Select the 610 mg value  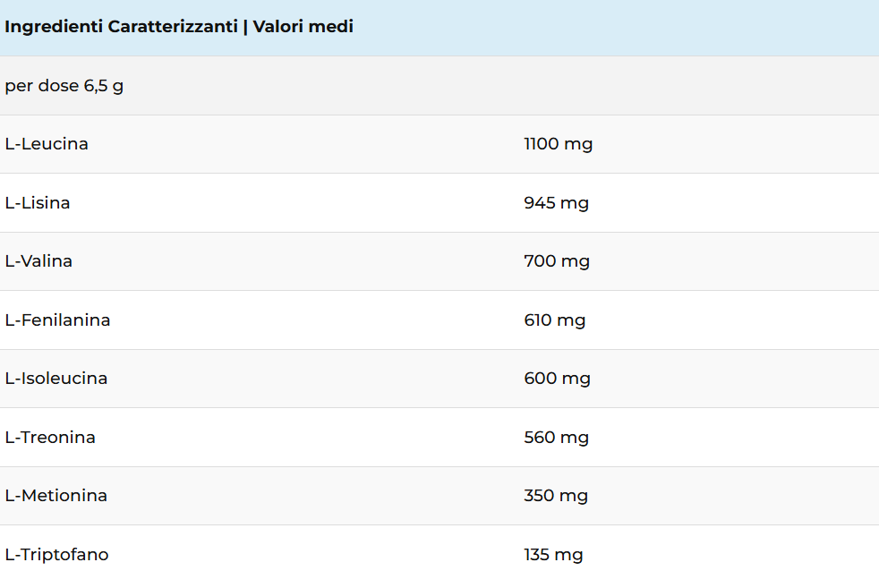pyautogui.click(x=554, y=320)
